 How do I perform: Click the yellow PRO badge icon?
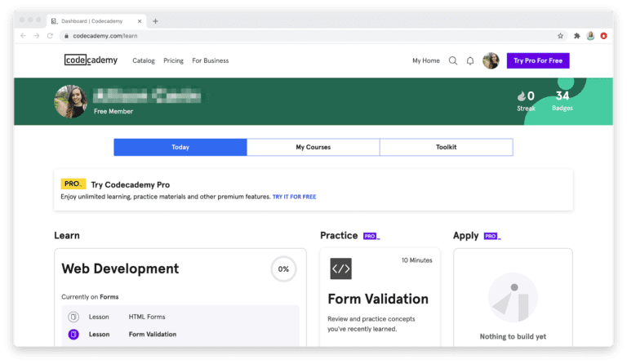[x=73, y=184]
